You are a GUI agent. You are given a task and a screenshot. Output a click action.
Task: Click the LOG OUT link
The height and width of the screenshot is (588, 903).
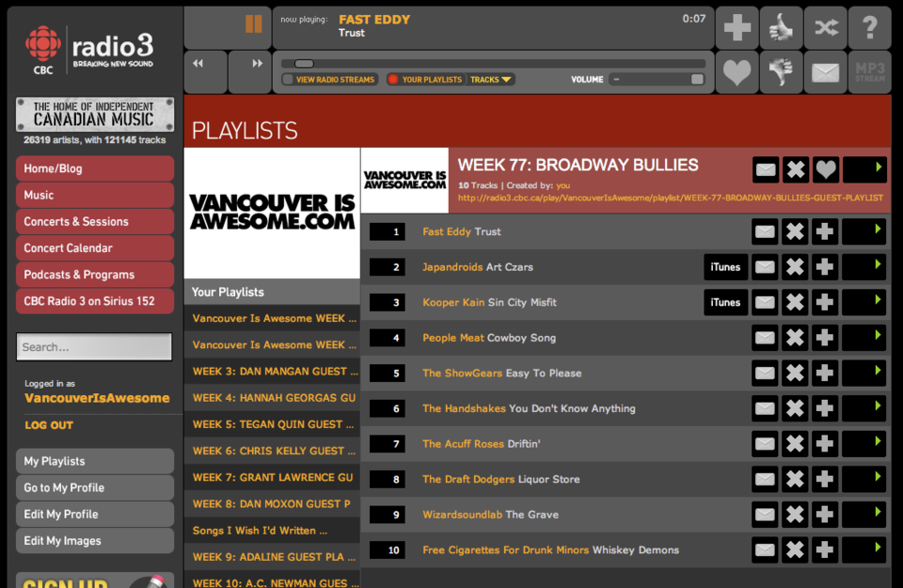coord(49,425)
